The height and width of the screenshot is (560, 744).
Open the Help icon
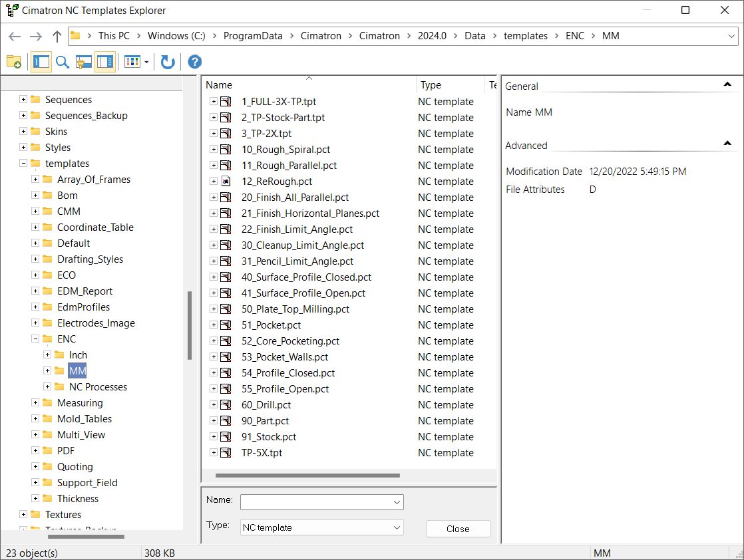click(x=194, y=62)
